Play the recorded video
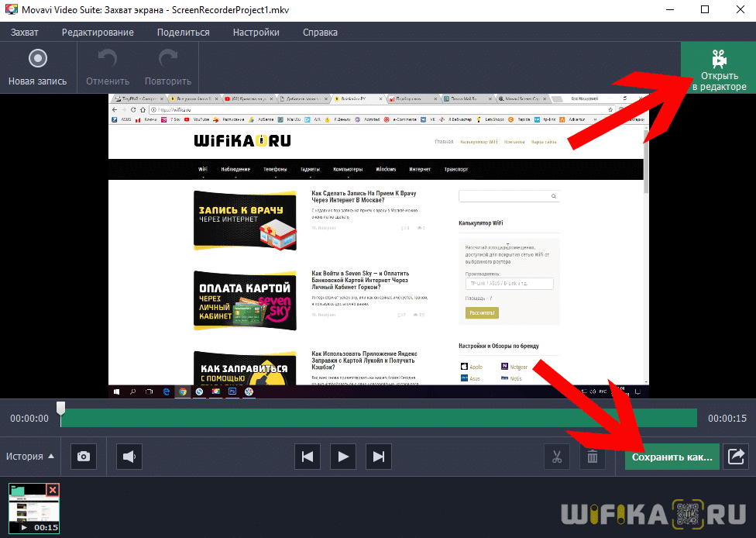This screenshot has height=538, width=756. pos(343,457)
